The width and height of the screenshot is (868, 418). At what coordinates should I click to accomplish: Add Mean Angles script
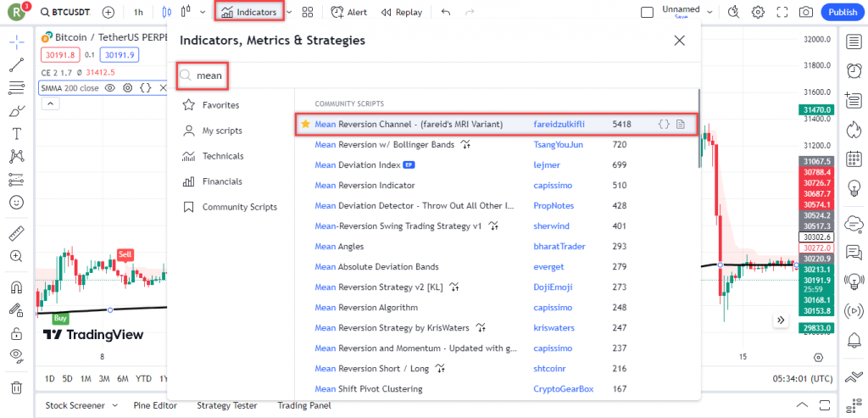tap(496, 247)
